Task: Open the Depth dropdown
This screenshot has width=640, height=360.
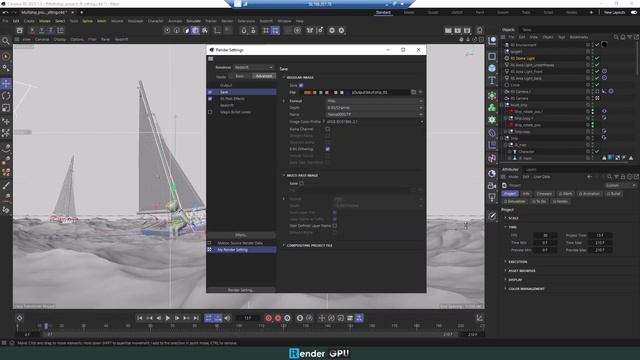Action: [374, 108]
